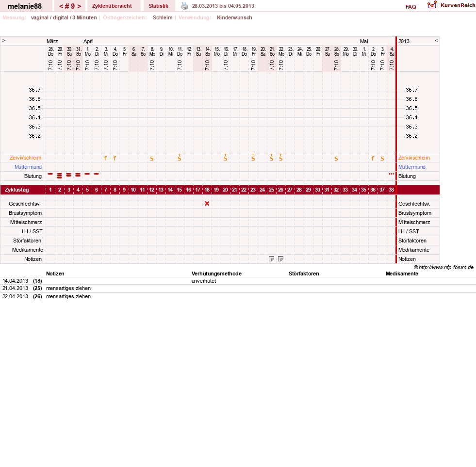Click spotting dots on cycle day 38
The width and height of the screenshot is (476, 467).
click(391, 174)
